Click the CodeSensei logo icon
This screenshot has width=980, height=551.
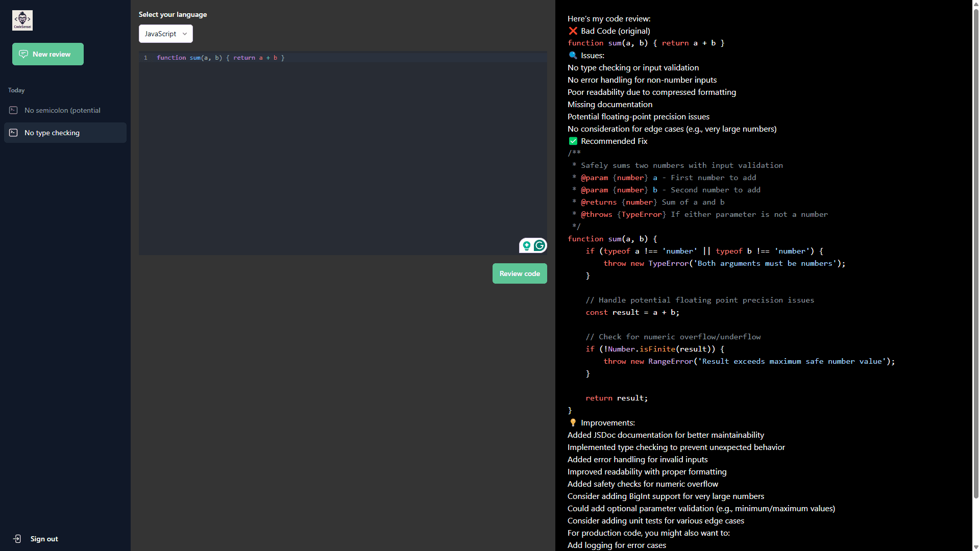click(22, 20)
